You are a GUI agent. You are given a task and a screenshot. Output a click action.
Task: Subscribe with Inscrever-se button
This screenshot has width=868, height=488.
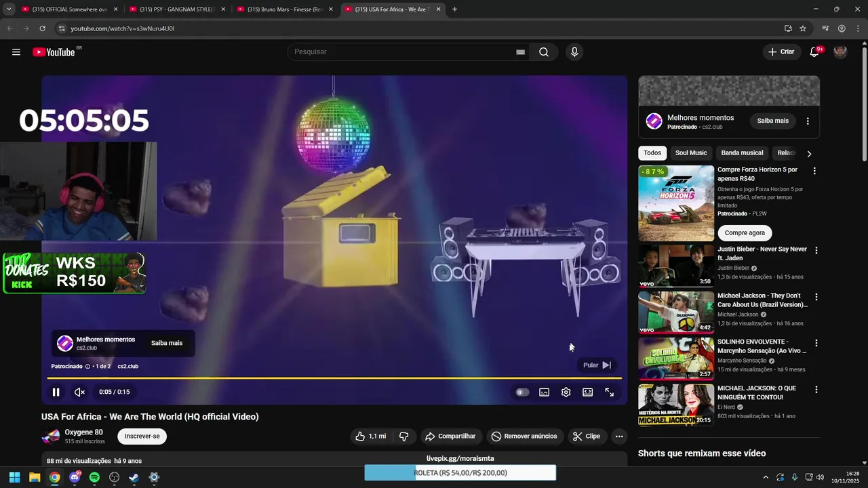pyautogui.click(x=142, y=436)
